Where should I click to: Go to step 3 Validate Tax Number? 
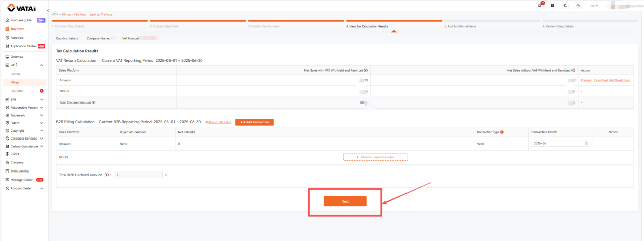(x=264, y=26)
